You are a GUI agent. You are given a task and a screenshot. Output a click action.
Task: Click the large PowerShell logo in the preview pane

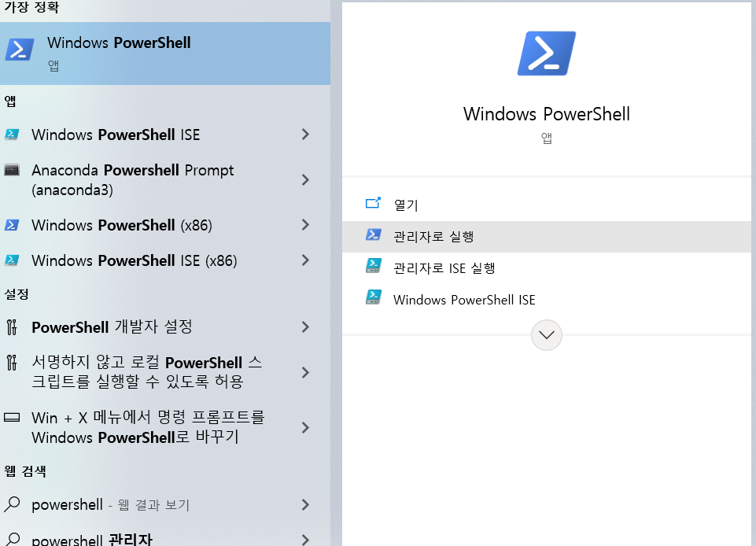(546, 53)
